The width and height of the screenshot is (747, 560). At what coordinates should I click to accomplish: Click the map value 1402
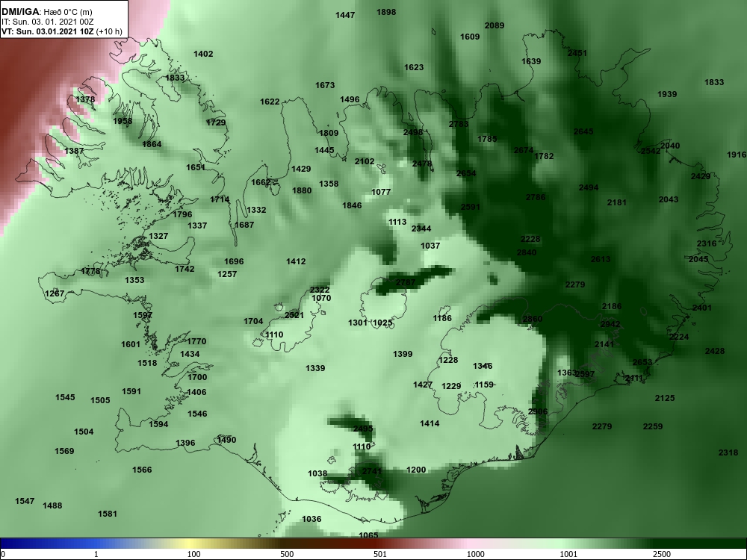pyautogui.click(x=203, y=55)
